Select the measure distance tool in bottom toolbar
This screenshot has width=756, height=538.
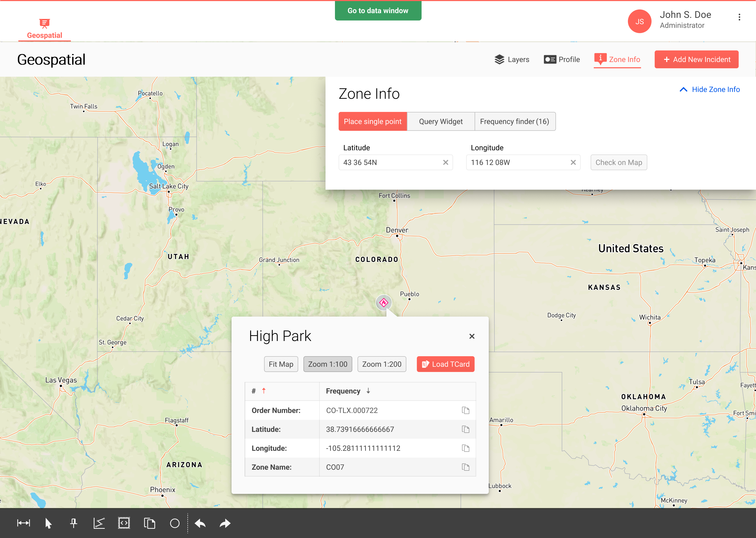click(x=24, y=523)
